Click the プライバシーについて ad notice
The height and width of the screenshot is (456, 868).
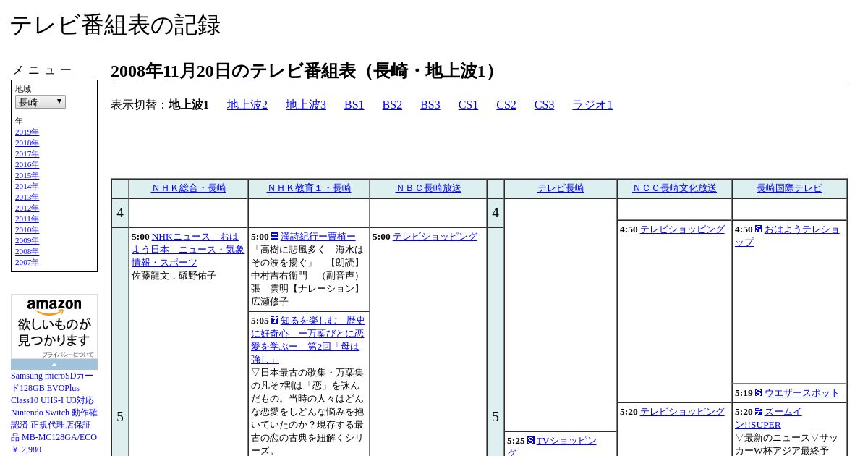point(67,355)
